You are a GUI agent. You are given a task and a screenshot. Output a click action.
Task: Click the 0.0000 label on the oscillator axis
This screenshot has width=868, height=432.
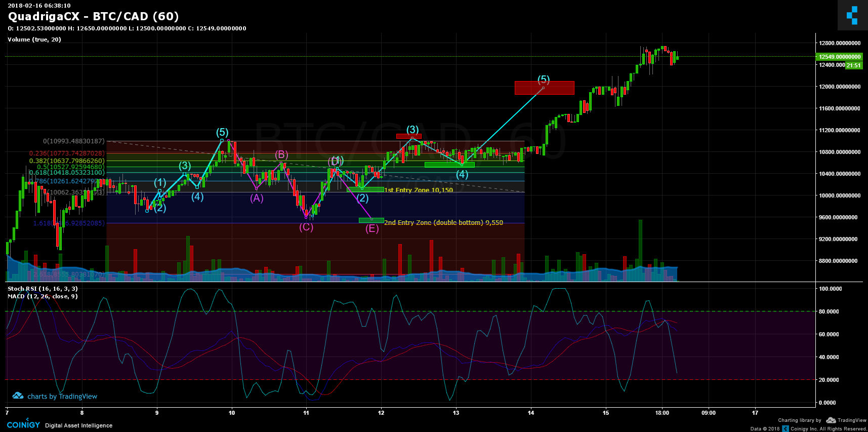[828, 403]
